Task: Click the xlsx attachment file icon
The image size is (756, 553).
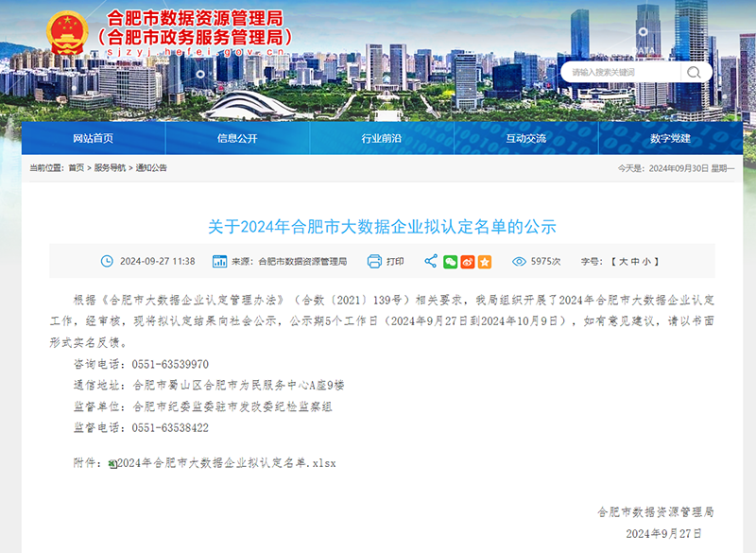Action: pyautogui.click(x=112, y=463)
